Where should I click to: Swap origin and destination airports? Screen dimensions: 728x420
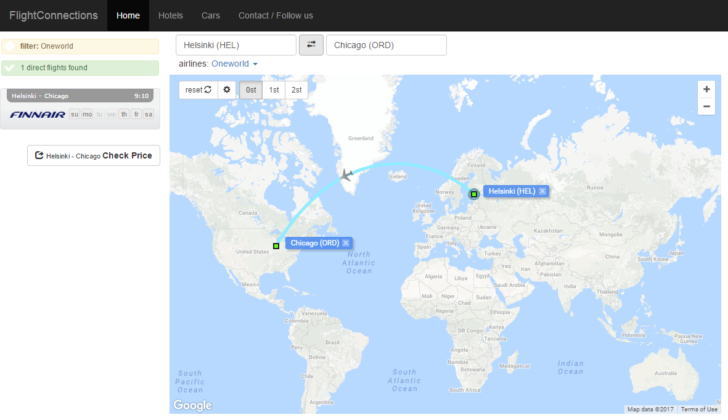coord(311,45)
